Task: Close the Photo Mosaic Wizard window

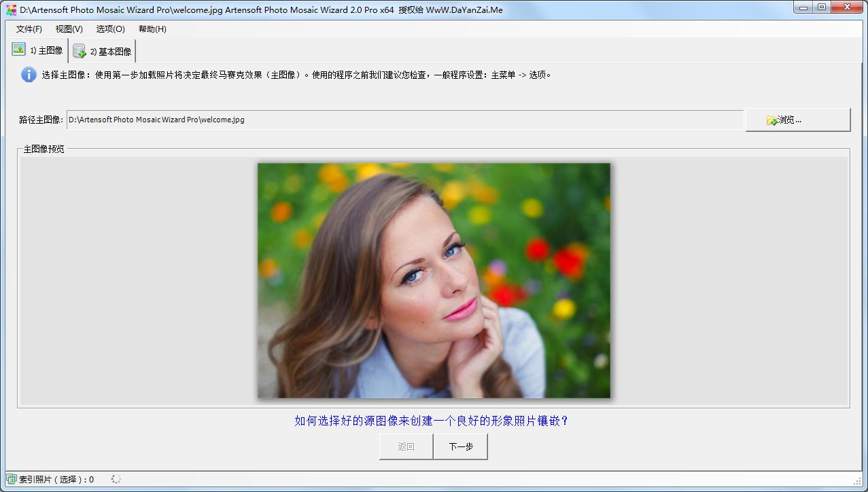Action: pos(848,7)
